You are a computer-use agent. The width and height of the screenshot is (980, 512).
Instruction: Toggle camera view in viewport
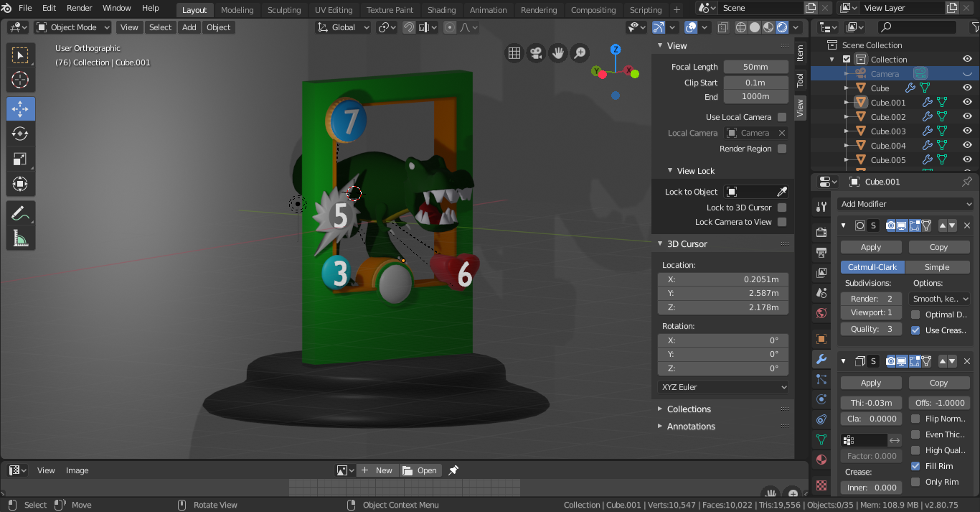point(535,53)
